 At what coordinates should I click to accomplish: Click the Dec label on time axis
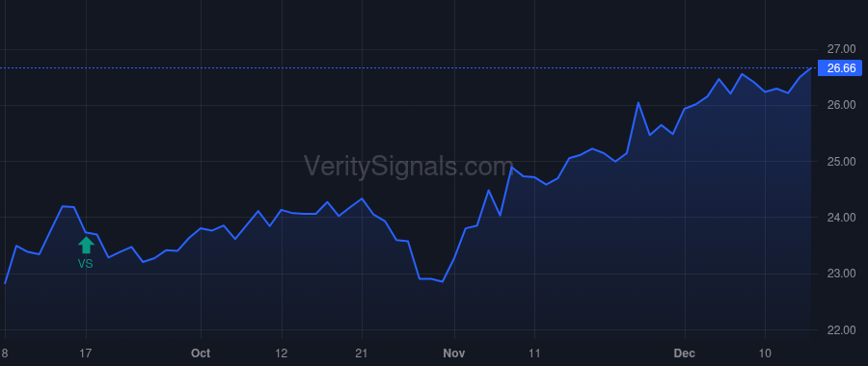coord(685,353)
